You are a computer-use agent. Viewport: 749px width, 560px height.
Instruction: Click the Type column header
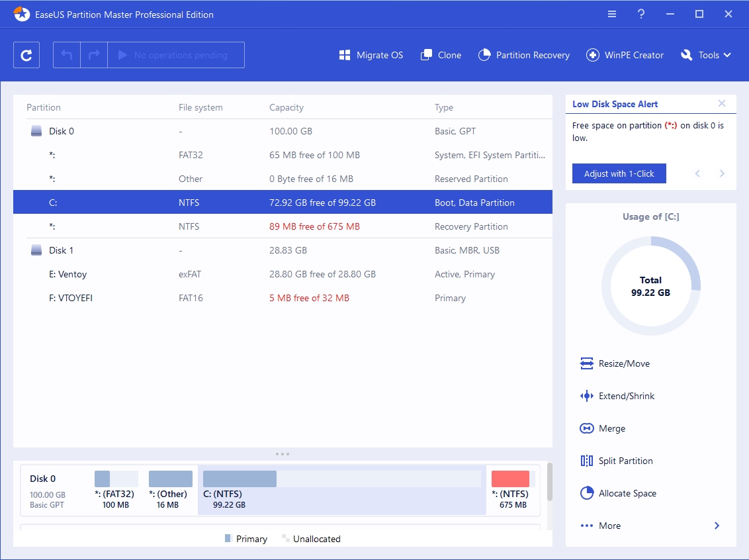pos(444,107)
